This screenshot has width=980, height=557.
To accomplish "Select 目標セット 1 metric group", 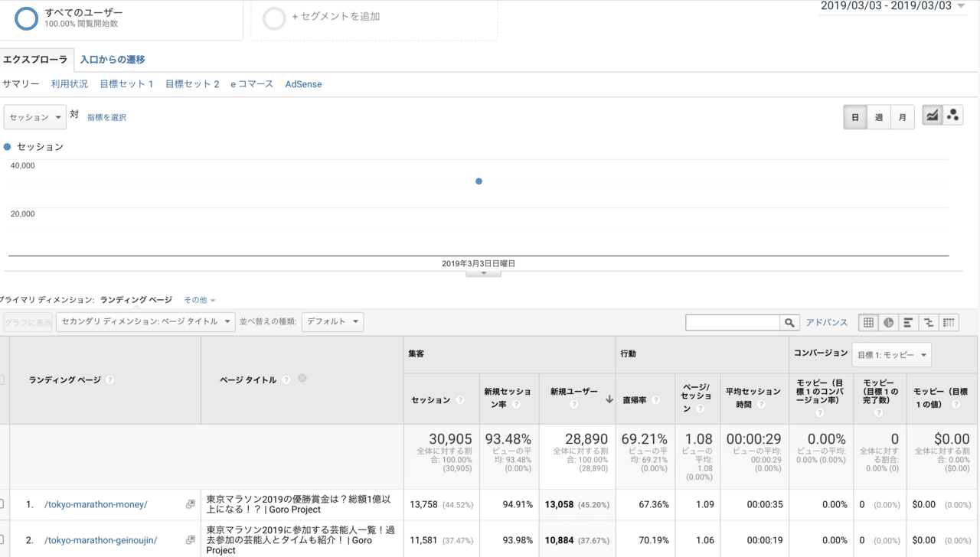I will (127, 84).
